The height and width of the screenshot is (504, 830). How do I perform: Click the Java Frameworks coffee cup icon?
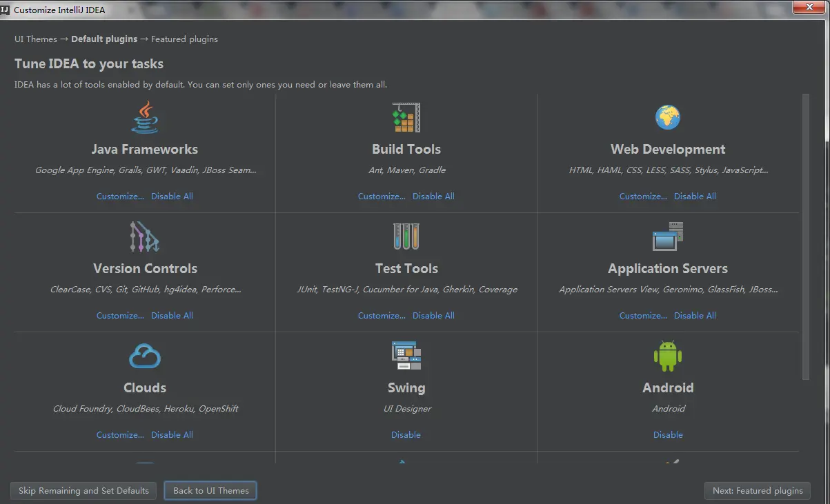point(145,117)
